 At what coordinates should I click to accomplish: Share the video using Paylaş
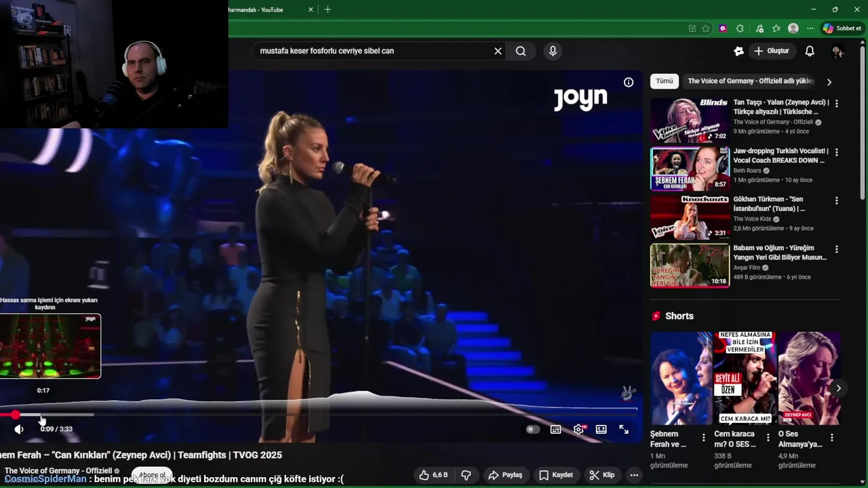coord(505,475)
